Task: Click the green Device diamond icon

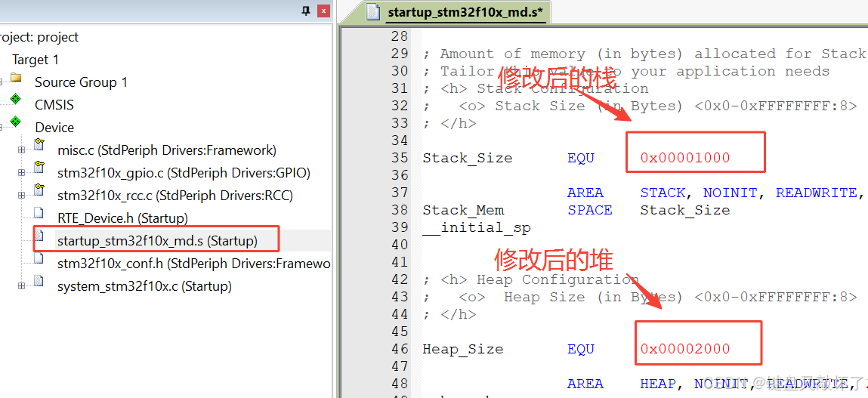Action: tap(16, 122)
